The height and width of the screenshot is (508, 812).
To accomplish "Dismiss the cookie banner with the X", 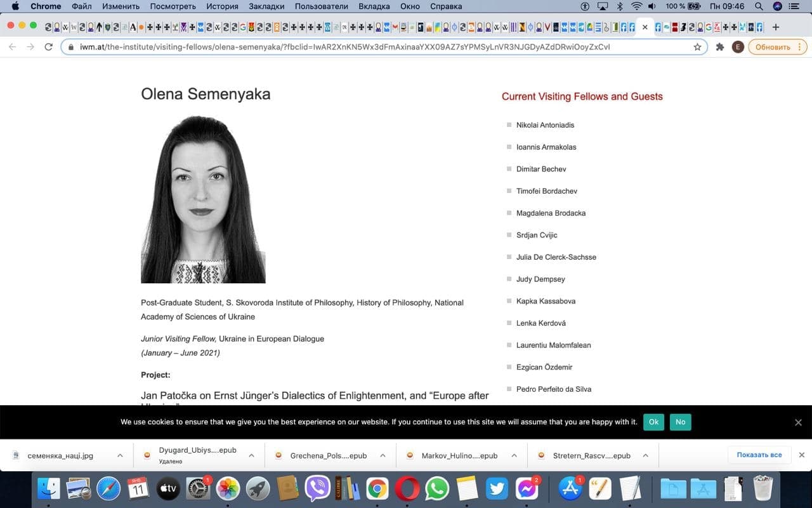I will point(798,422).
